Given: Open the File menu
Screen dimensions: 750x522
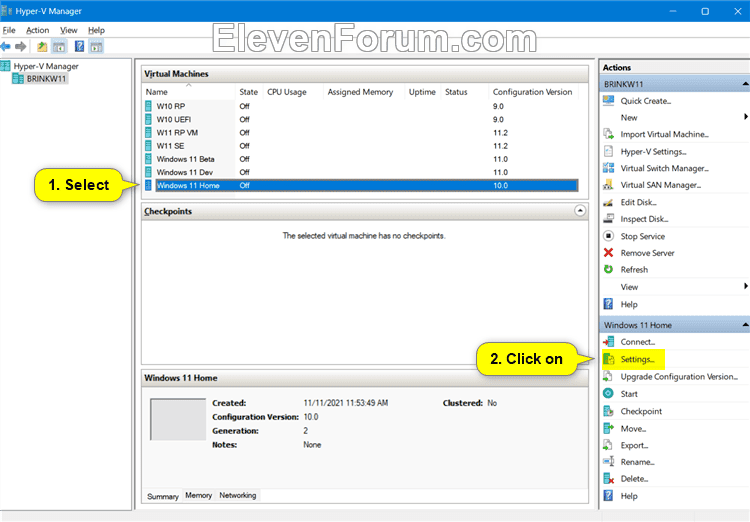Looking at the screenshot, I should 9,30.
